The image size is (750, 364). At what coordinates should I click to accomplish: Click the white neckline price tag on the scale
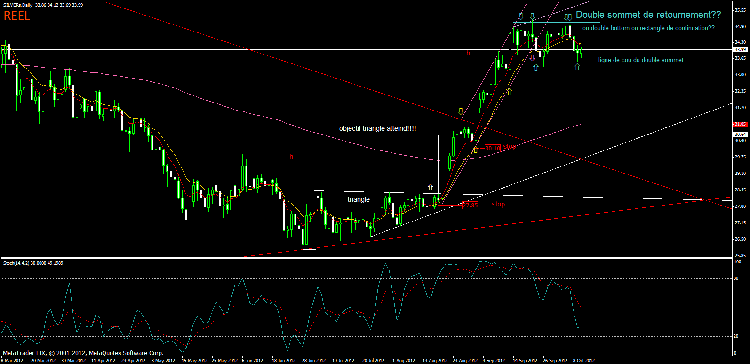tap(740, 49)
